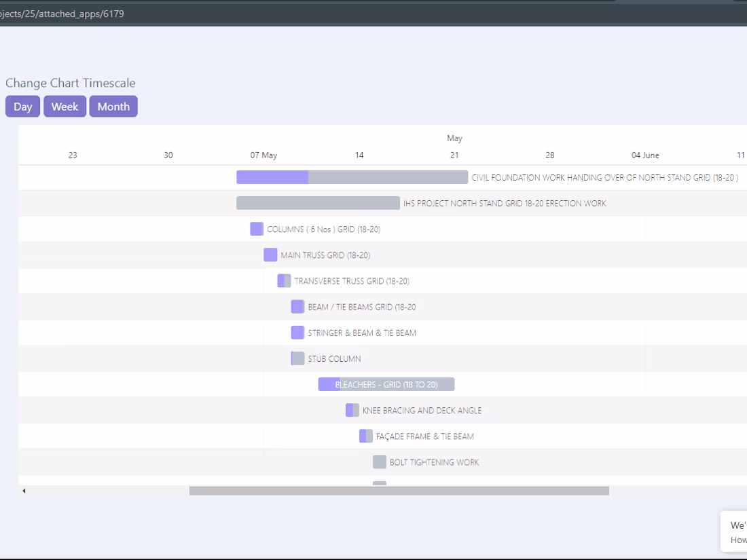Switch timescale to Week view

point(65,107)
